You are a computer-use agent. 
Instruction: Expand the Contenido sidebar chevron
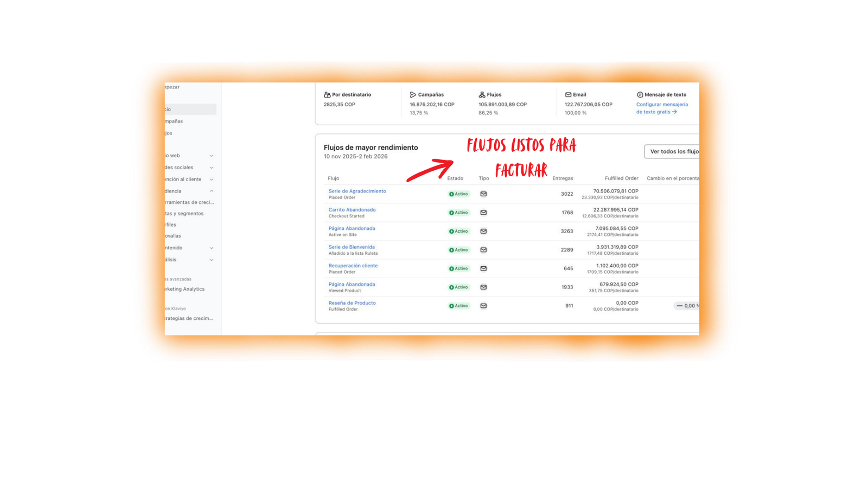[x=212, y=248]
